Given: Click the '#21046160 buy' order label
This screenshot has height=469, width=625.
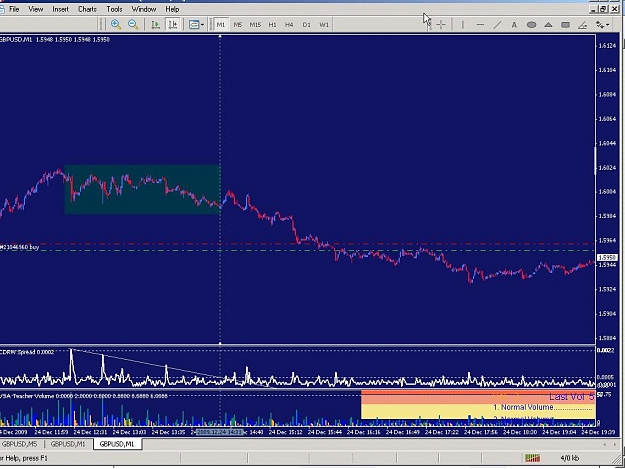Looking at the screenshot, I should pyautogui.click(x=20, y=247).
